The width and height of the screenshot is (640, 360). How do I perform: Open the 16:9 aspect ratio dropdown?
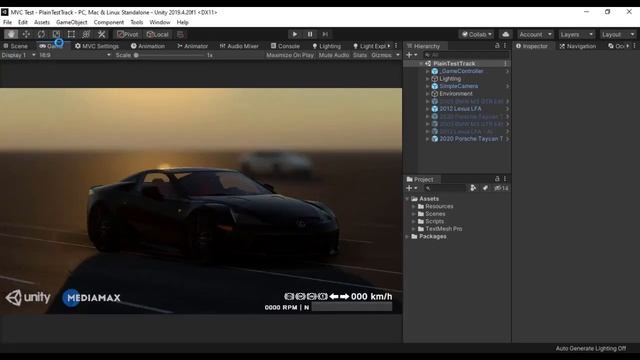[x=75, y=55]
